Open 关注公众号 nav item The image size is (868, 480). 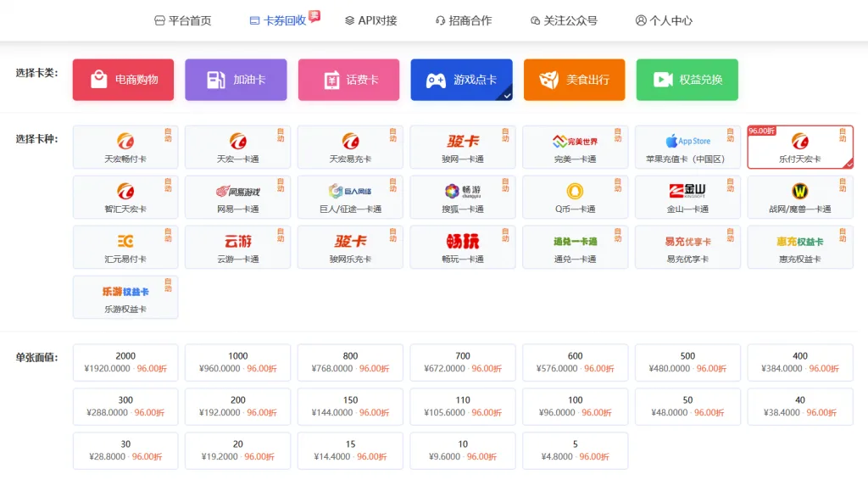click(564, 20)
